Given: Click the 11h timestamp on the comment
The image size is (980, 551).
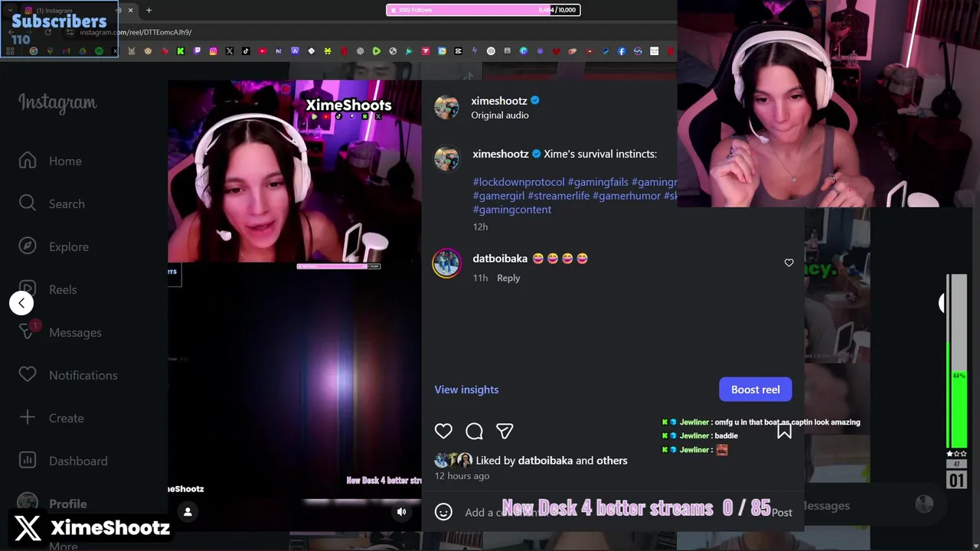Looking at the screenshot, I should pyautogui.click(x=480, y=278).
